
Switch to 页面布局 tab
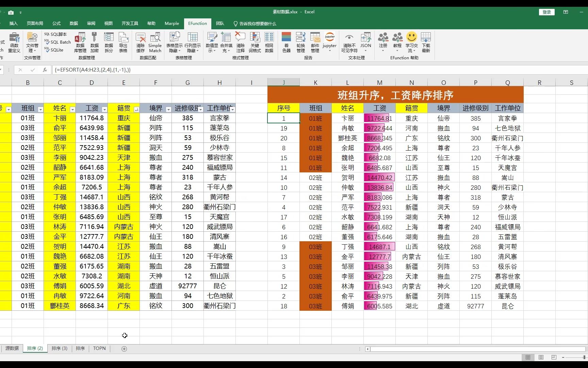[x=35, y=24]
